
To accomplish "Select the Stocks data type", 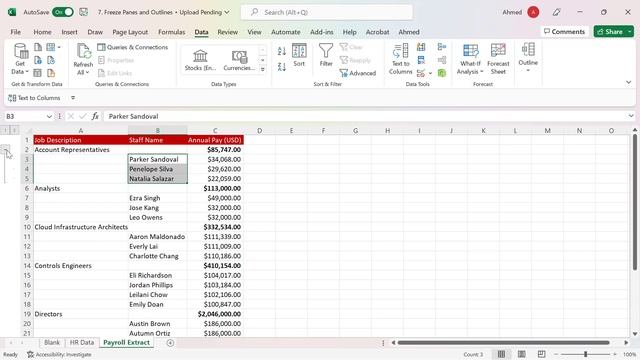I will (x=200, y=60).
